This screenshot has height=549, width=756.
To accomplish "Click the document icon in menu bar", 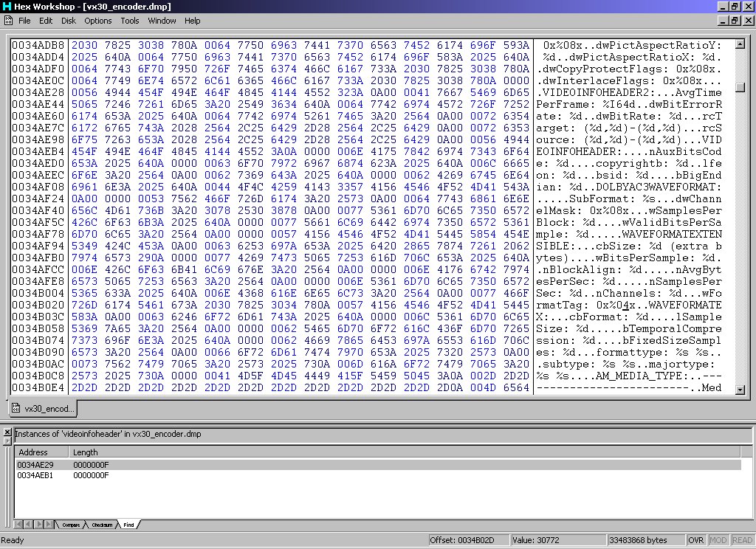I will pyautogui.click(x=8, y=20).
